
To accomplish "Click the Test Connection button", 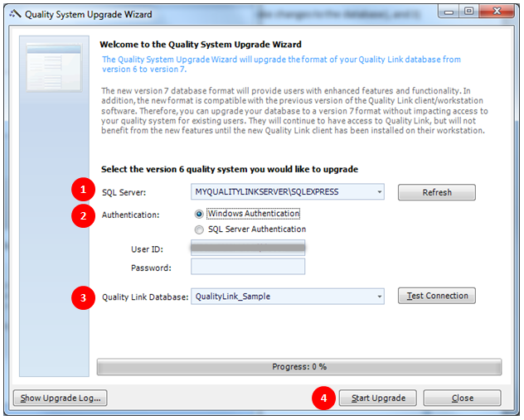I will (x=437, y=296).
